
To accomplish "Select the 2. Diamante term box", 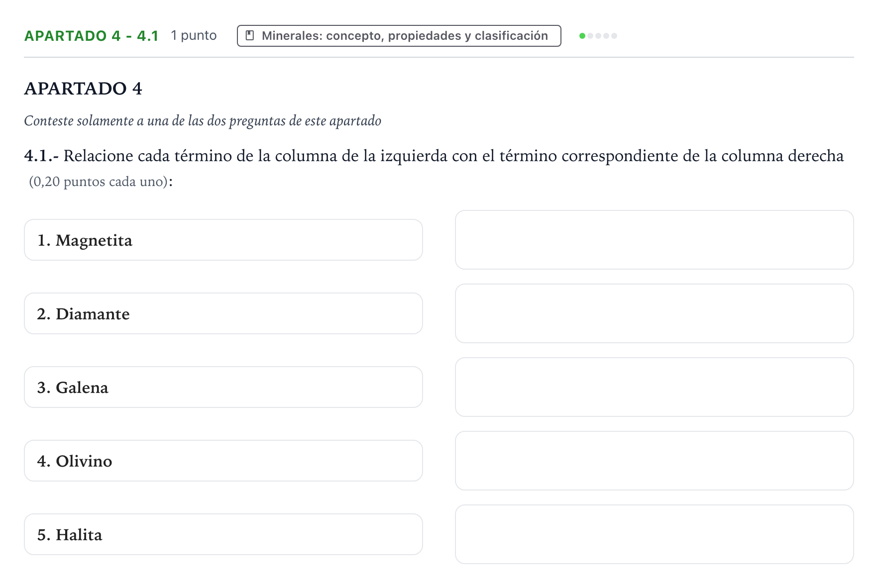I will point(223,313).
